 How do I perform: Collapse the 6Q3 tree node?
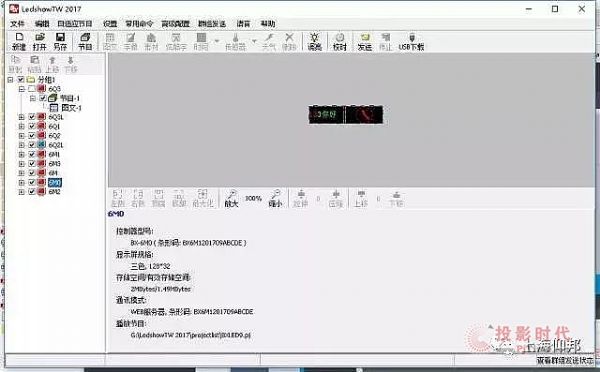coord(21,89)
